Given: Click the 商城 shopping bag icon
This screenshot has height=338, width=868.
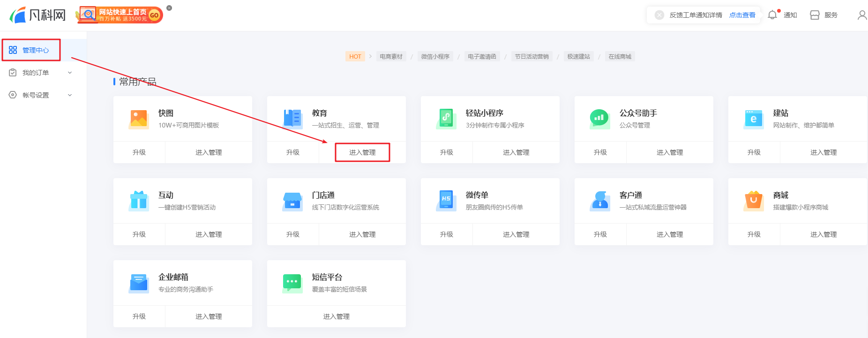Looking at the screenshot, I should click(x=754, y=201).
